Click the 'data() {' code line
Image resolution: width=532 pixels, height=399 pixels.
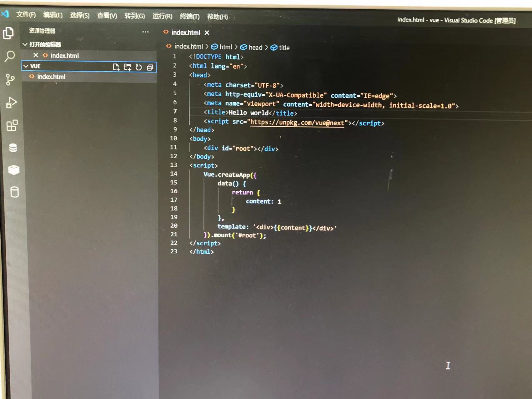[232, 184]
